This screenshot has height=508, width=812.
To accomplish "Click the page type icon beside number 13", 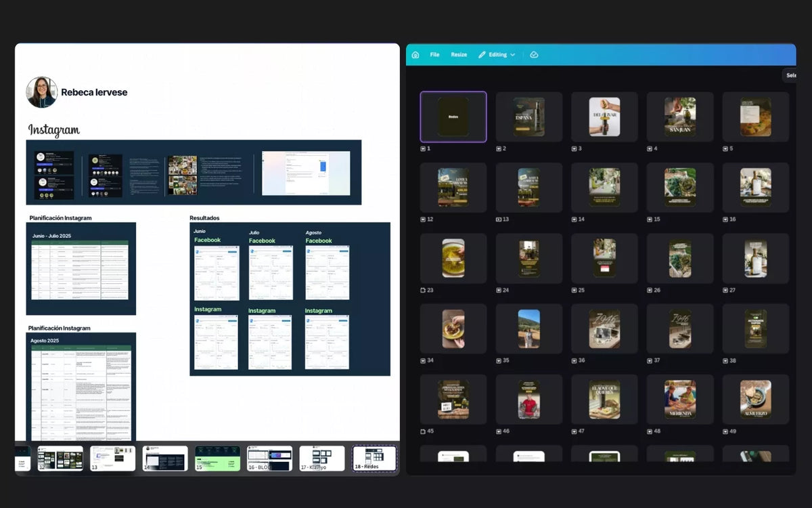I will (499, 219).
